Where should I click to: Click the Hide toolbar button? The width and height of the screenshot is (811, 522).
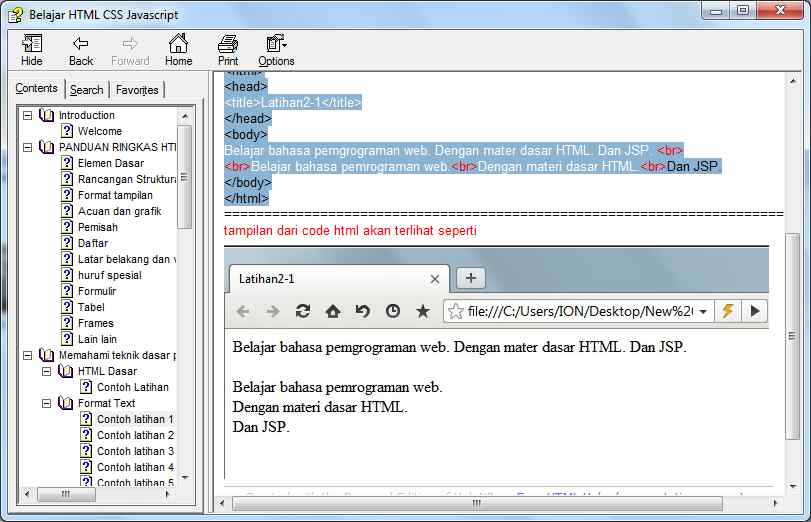pos(32,50)
